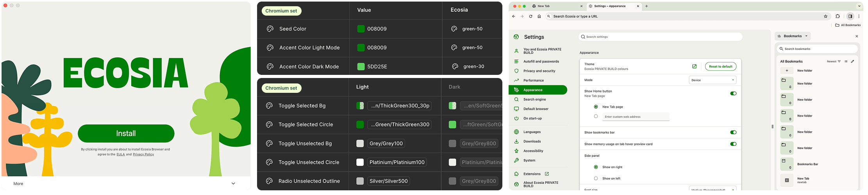Click the Ecosia logo beside Settings title
Screen dimensions: 868x195
pyautogui.click(x=516, y=37)
